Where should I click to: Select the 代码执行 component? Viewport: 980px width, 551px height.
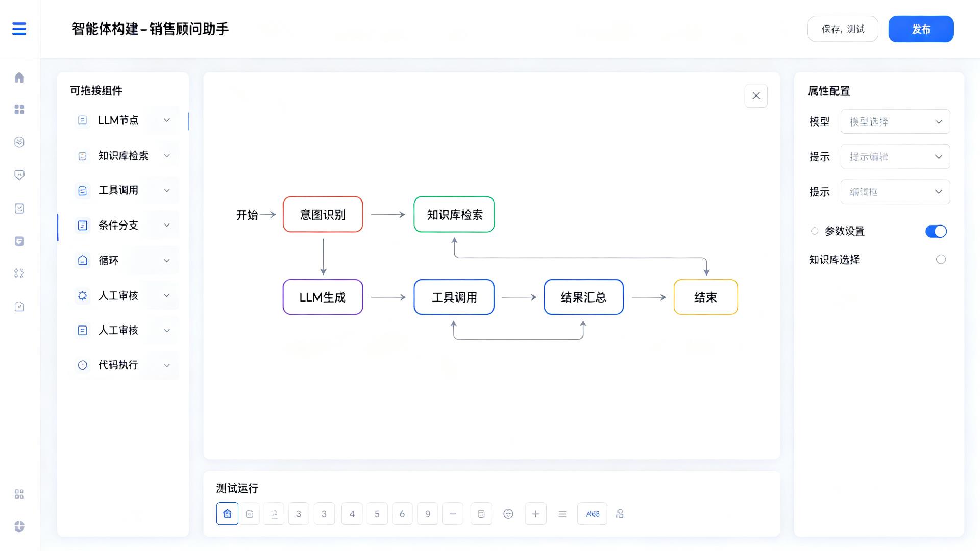[x=124, y=365]
